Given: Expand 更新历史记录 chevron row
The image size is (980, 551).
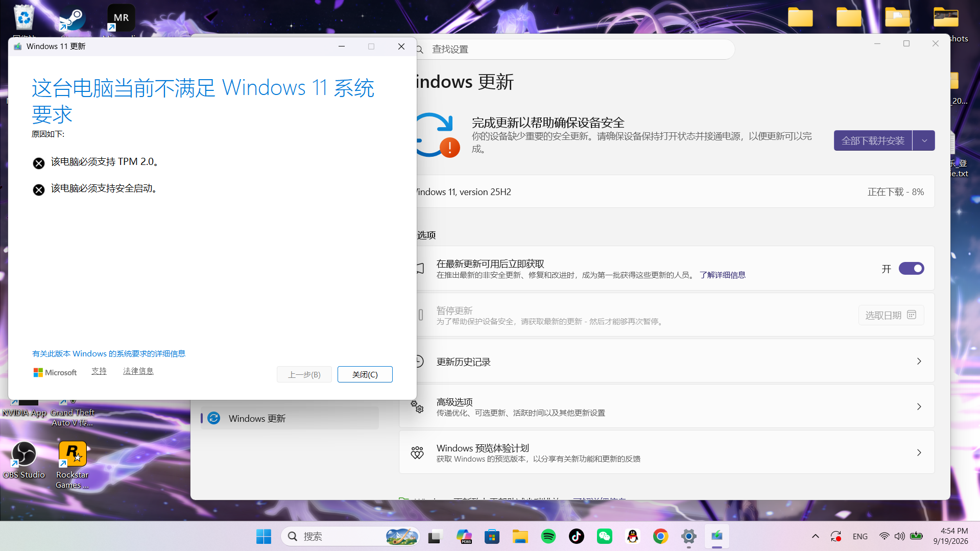Looking at the screenshot, I should pos(667,362).
